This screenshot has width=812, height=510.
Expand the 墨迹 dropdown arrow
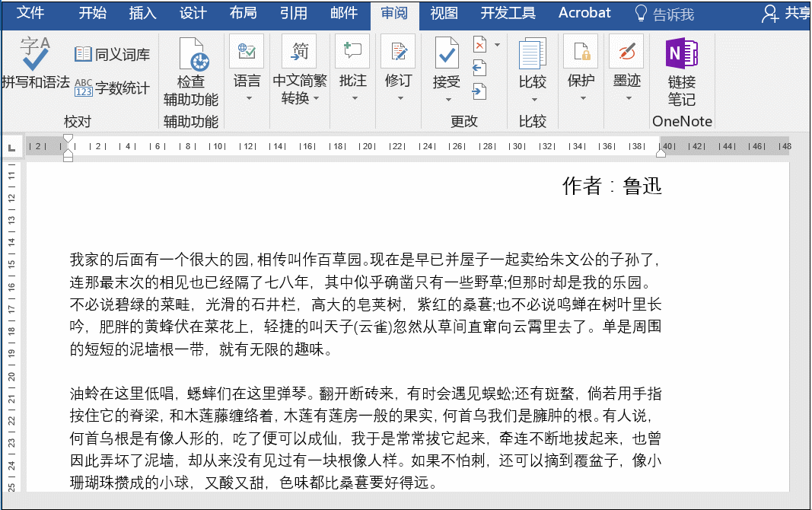tap(629, 98)
